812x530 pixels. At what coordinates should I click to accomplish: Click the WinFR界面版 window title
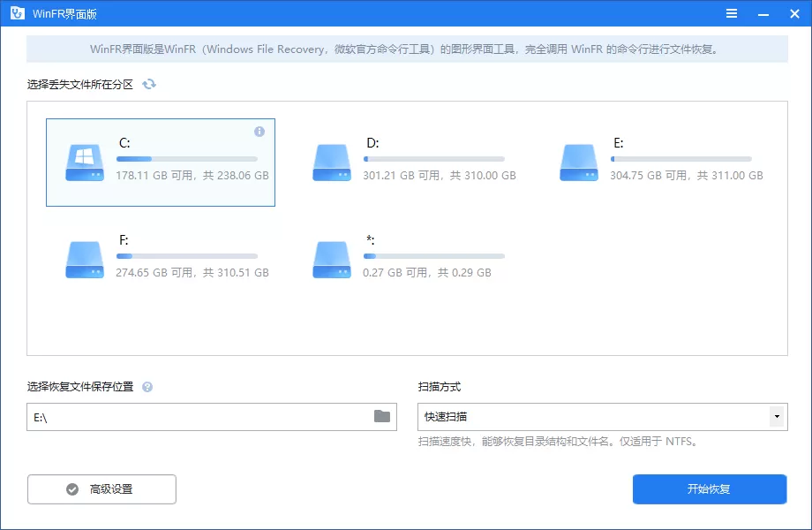click(x=64, y=14)
